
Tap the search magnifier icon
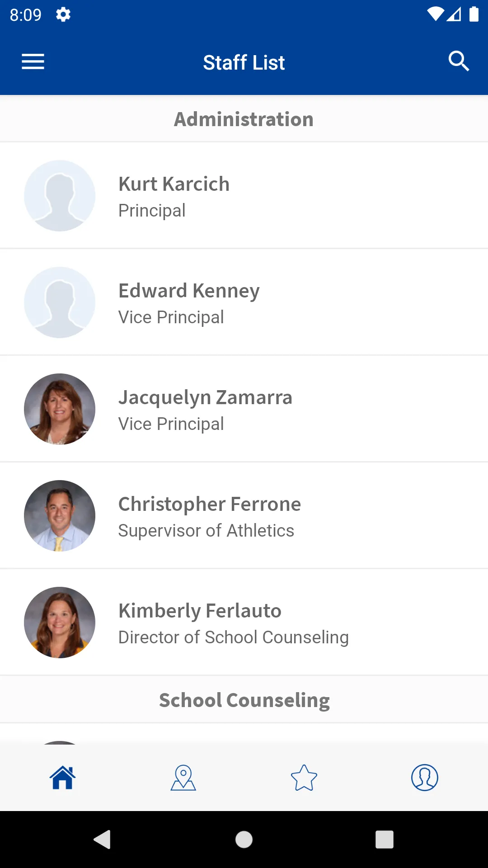point(459,61)
